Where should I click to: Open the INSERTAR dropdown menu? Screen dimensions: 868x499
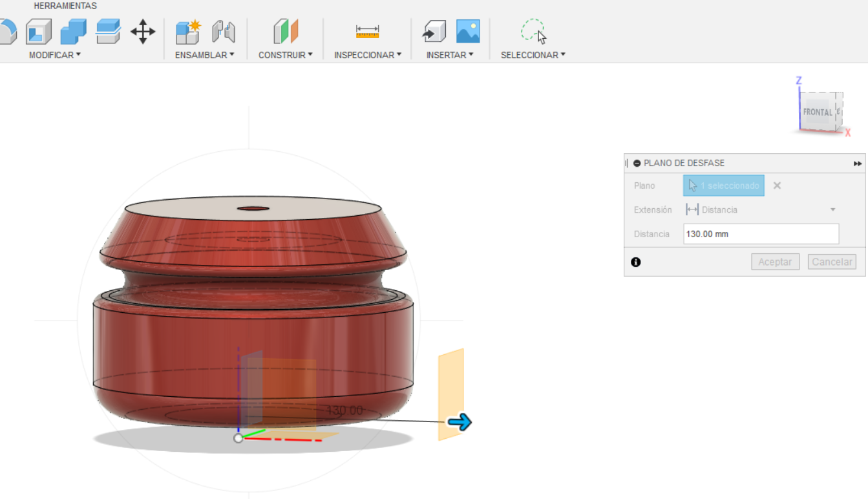click(x=450, y=55)
